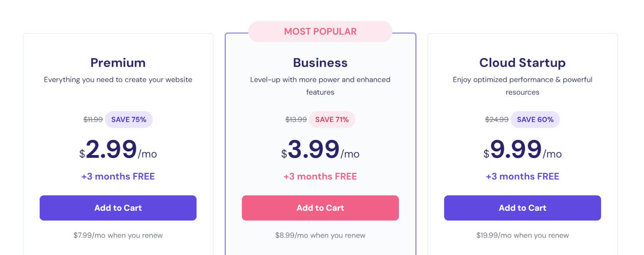
Task: Click Add to Cart for the Premium plan
Action: (x=118, y=208)
